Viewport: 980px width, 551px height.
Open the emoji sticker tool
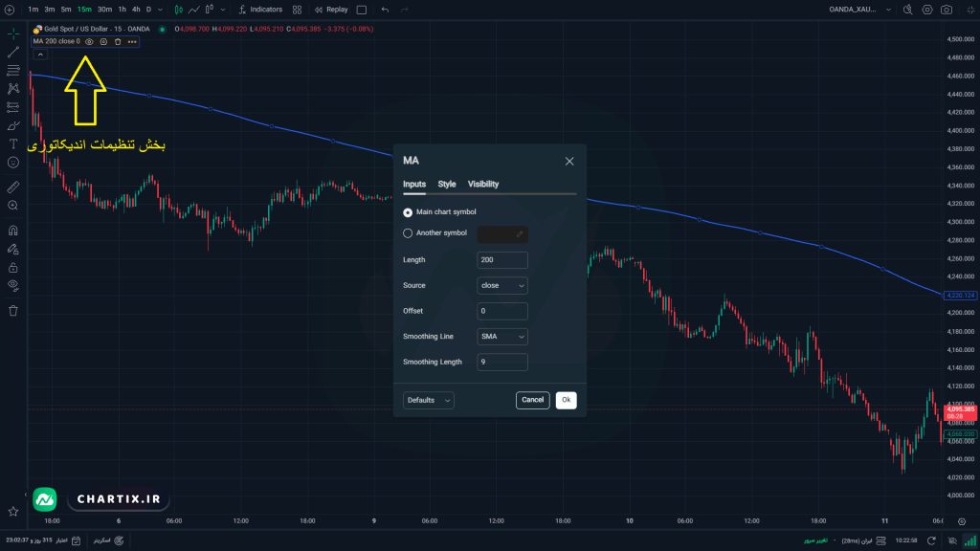point(13,163)
